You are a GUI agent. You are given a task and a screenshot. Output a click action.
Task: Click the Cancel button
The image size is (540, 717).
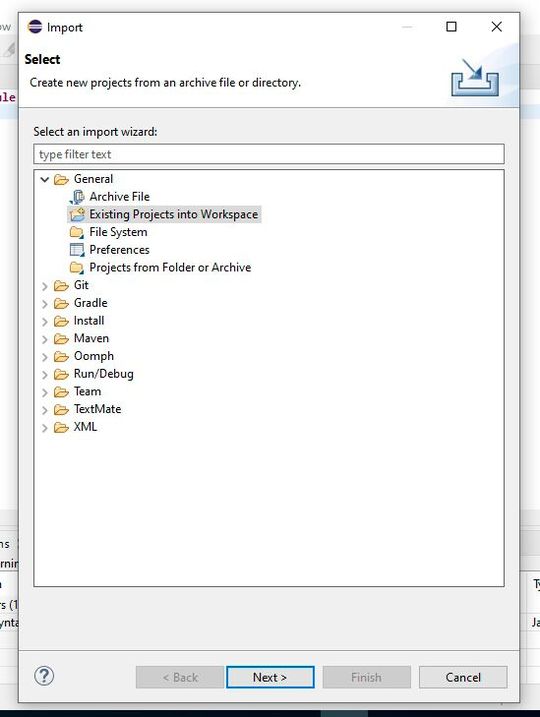point(463,677)
